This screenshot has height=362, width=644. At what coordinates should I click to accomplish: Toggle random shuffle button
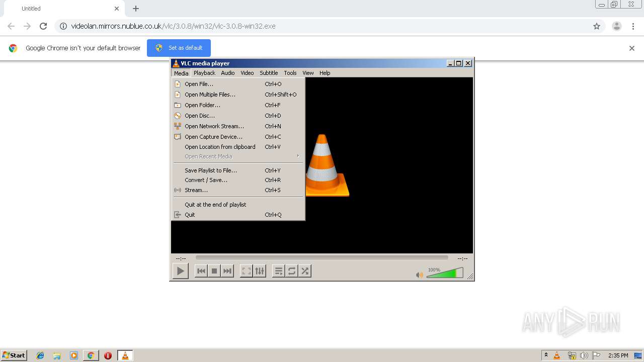(305, 271)
